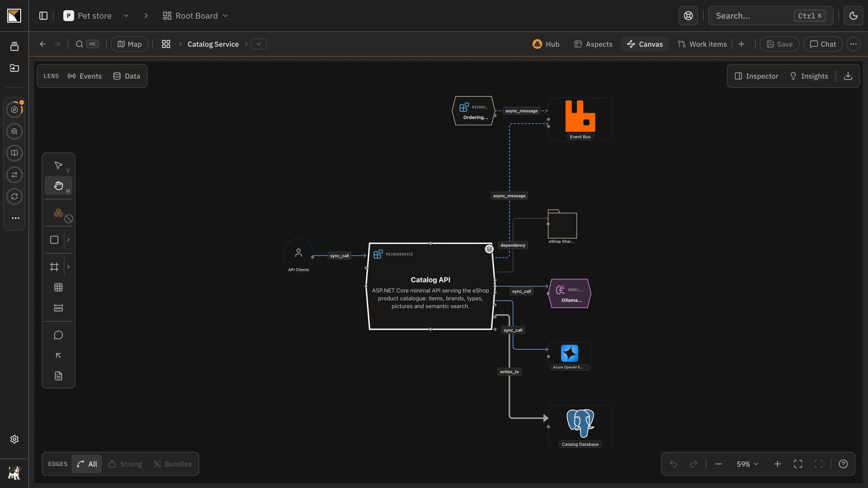Screen dimensions: 868x488
Task: Filter to Strong edges
Action: (125, 464)
